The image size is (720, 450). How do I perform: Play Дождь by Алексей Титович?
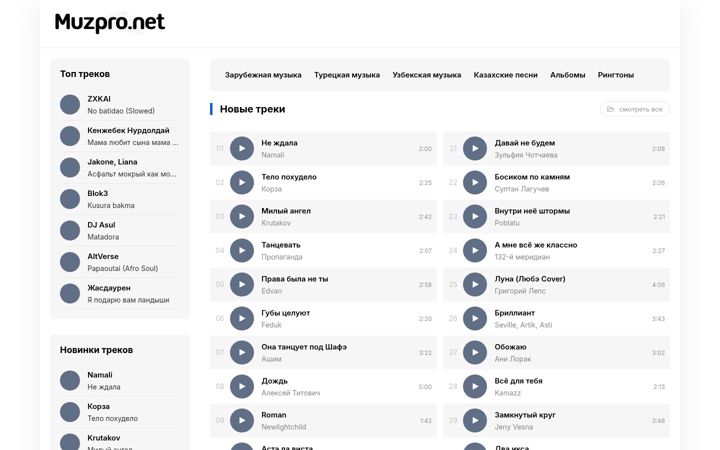[242, 386]
